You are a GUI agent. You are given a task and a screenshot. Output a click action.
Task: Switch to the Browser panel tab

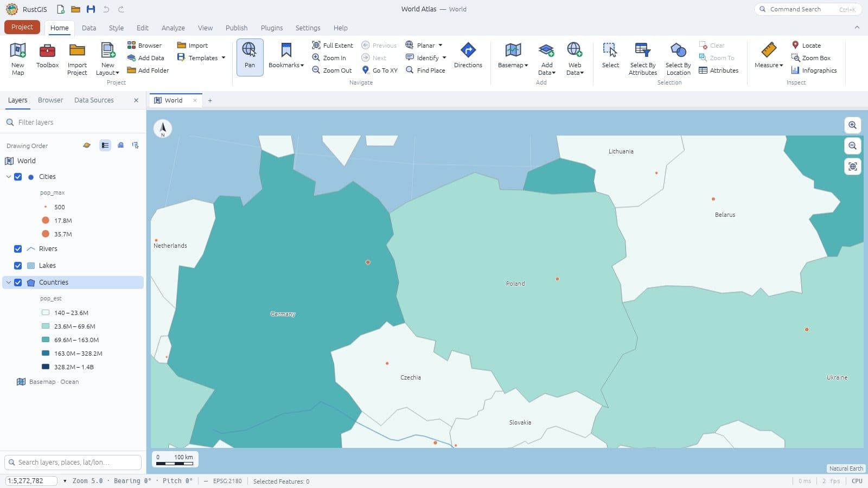click(50, 100)
